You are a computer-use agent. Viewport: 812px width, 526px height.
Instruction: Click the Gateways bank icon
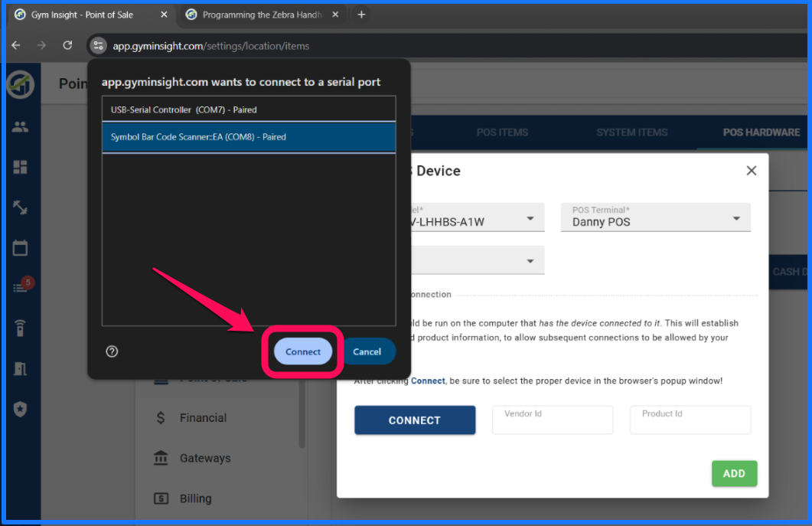tap(161, 458)
